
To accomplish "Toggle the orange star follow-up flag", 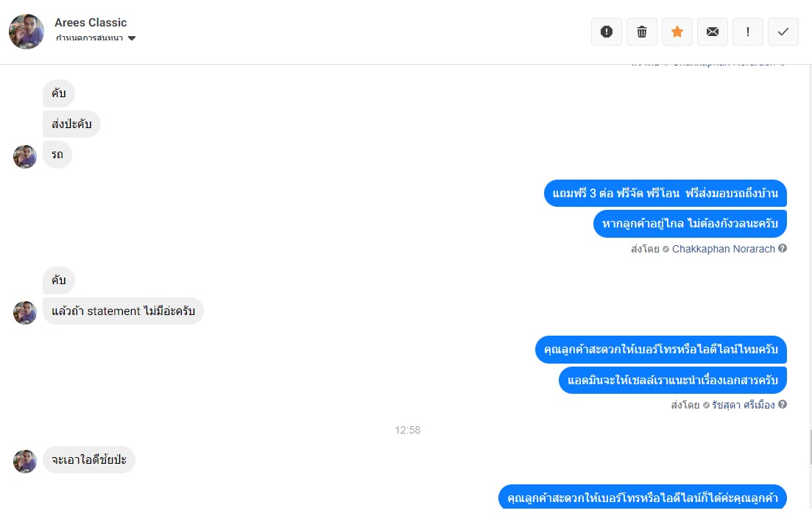I will pos(677,32).
